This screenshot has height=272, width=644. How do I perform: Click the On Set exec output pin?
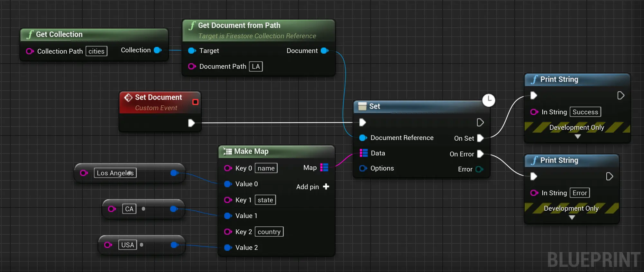pyautogui.click(x=480, y=138)
